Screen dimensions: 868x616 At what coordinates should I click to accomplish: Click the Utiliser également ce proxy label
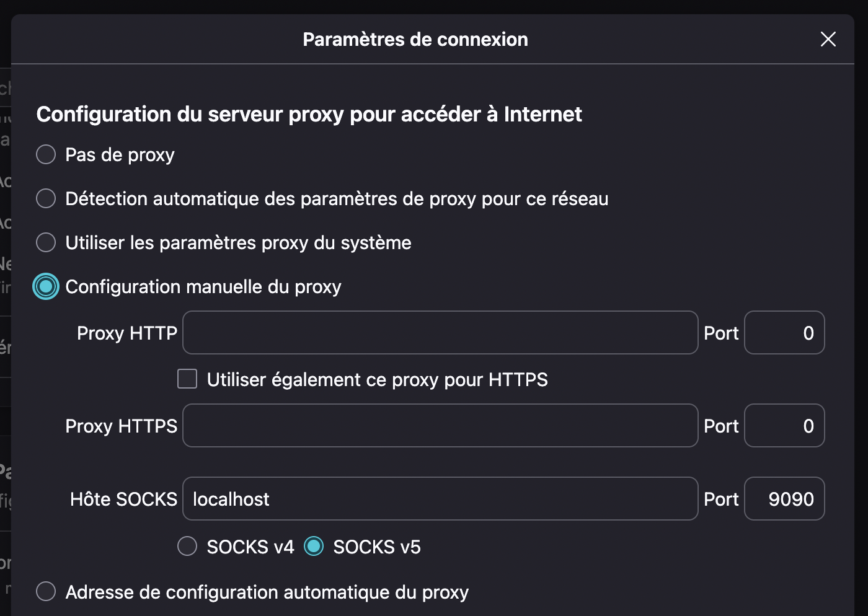coord(378,379)
